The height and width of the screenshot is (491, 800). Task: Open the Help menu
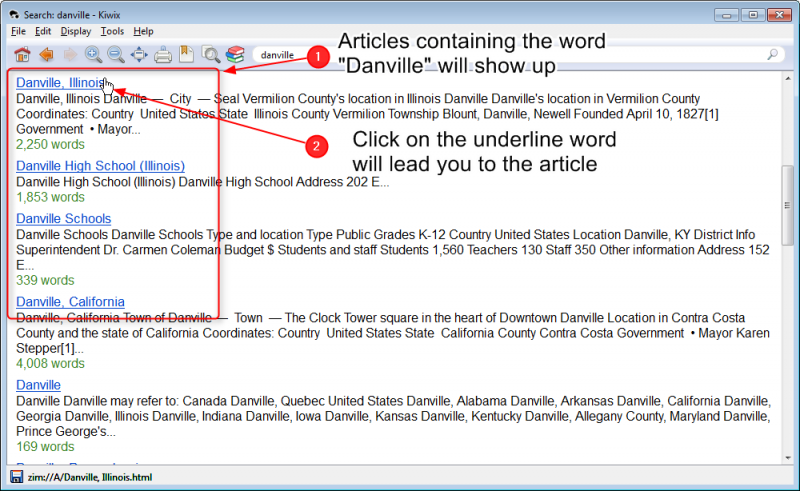point(143,31)
